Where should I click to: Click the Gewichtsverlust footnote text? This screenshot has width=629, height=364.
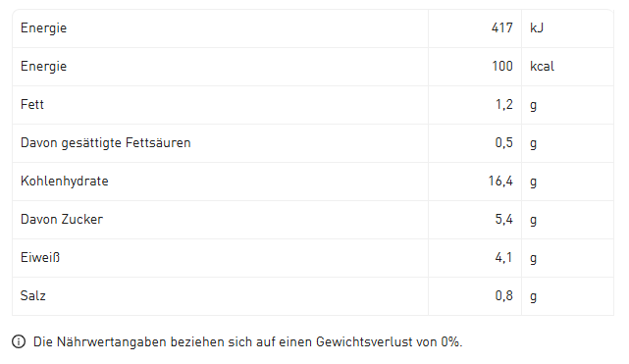[248, 342]
